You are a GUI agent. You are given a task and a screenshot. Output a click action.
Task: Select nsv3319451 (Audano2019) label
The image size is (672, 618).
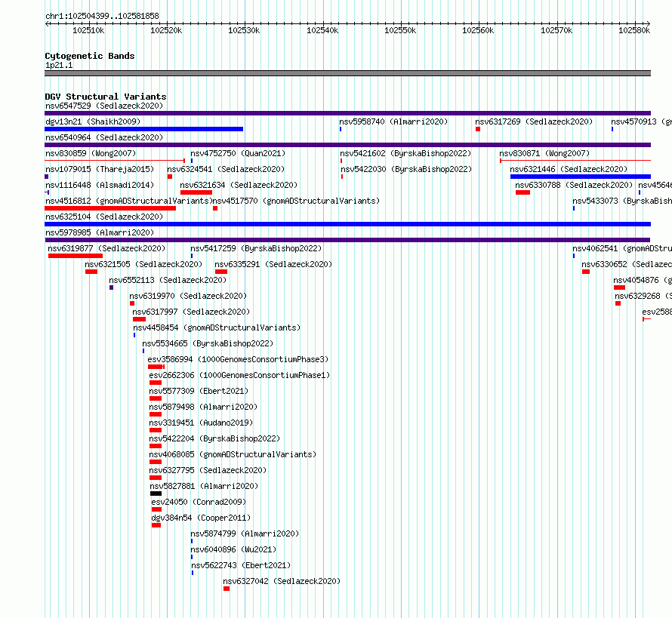201,423
